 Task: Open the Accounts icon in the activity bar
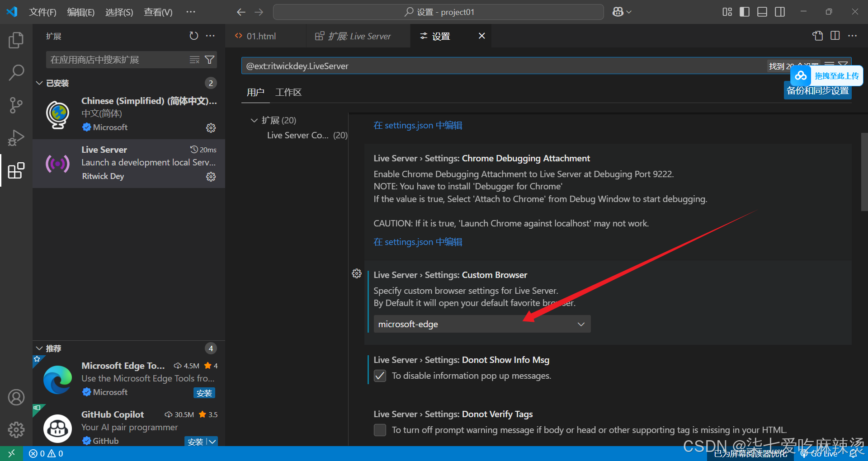16,397
